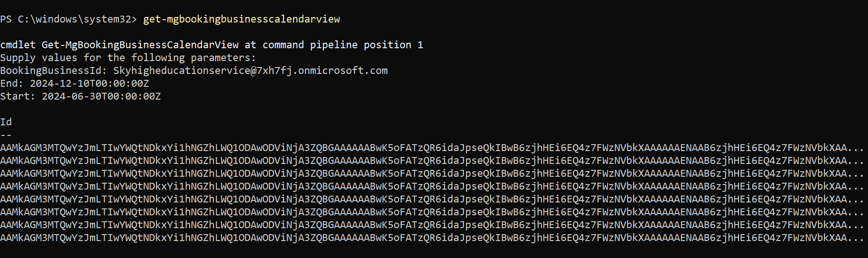Click the second Id result row
The height and width of the screenshot is (258, 868).
click(x=431, y=161)
